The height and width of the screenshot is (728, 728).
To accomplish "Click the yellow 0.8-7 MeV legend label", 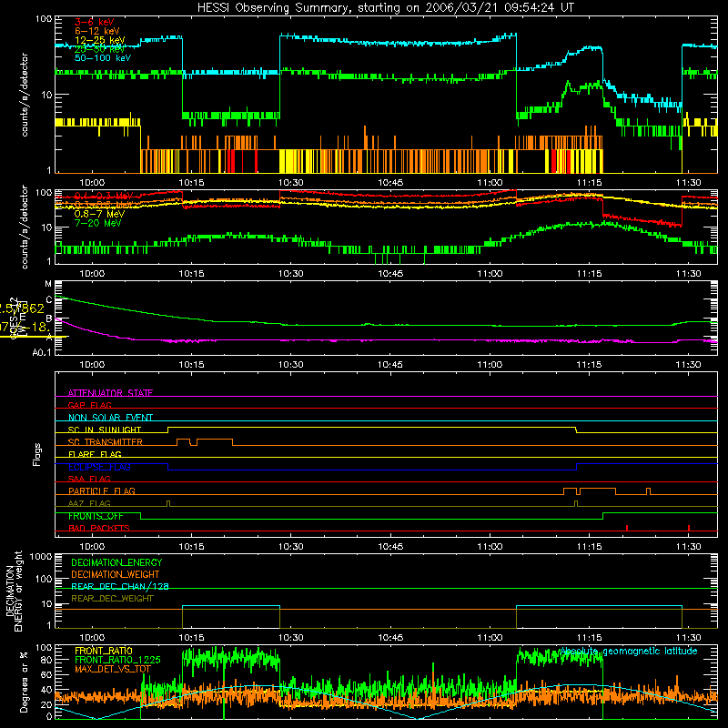I will [99, 214].
